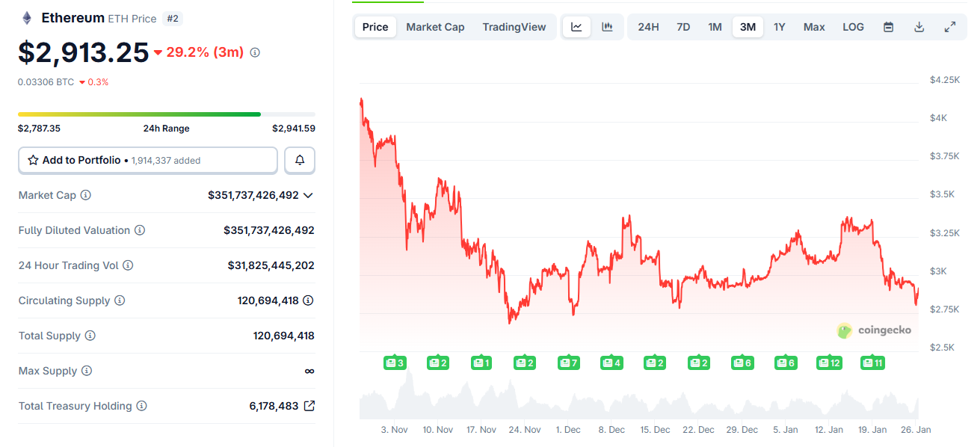Expand the Market Cap breakdown chevron
Screen dimensions: 980x447
coord(306,195)
